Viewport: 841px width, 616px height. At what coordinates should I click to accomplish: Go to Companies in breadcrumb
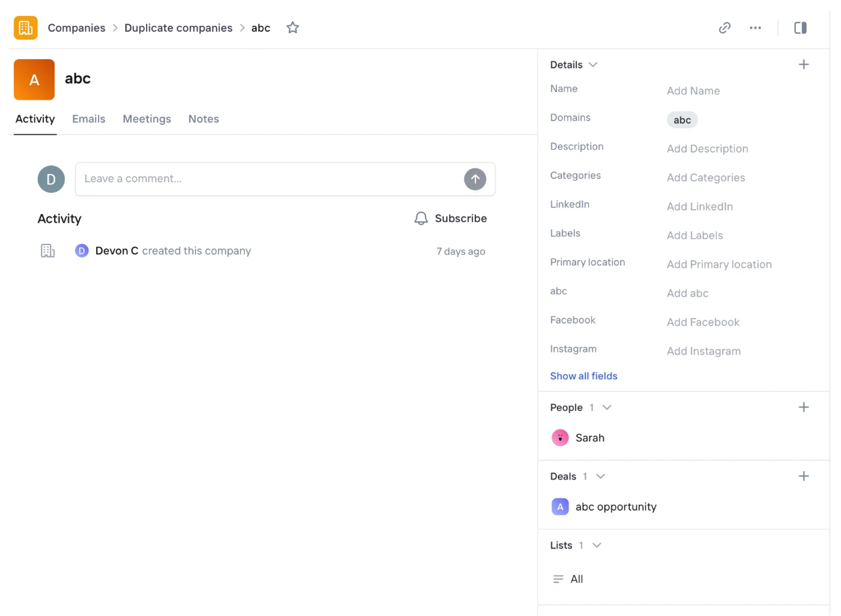pos(77,28)
